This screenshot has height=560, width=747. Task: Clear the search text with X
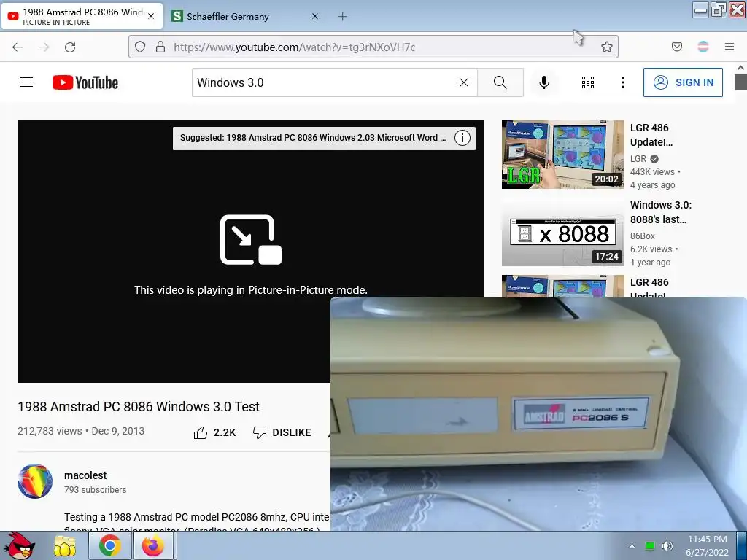click(463, 82)
